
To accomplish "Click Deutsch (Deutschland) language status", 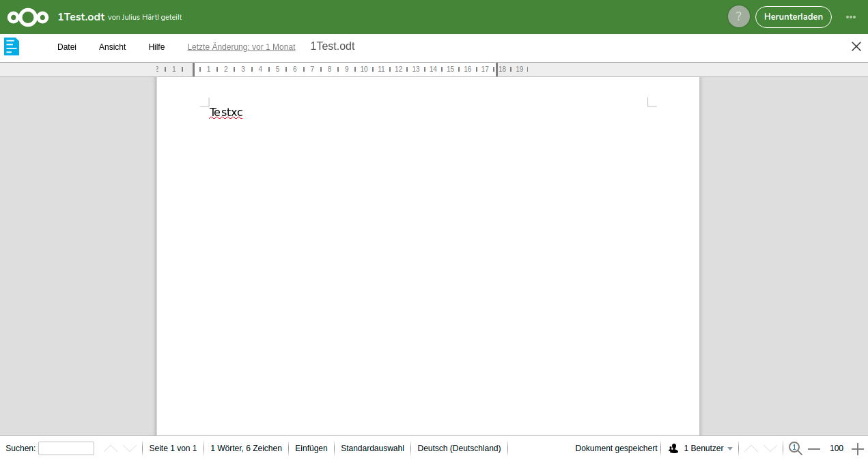I will [x=459, y=448].
